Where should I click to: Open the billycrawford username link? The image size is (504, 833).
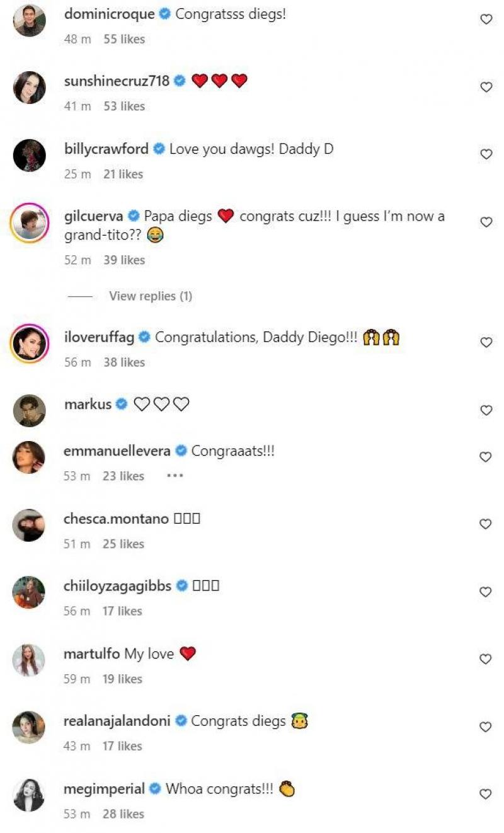(x=106, y=149)
